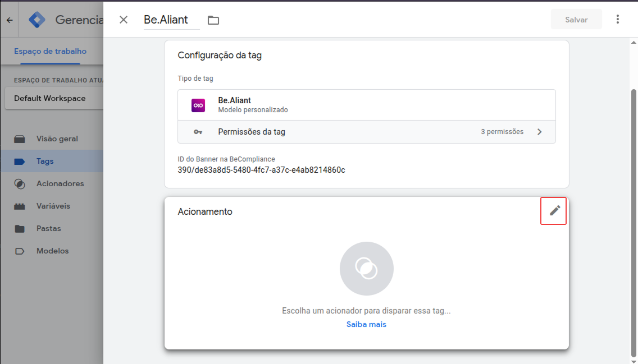
Task: Click the back arrow in Tag Manager header
Action: tap(10, 20)
